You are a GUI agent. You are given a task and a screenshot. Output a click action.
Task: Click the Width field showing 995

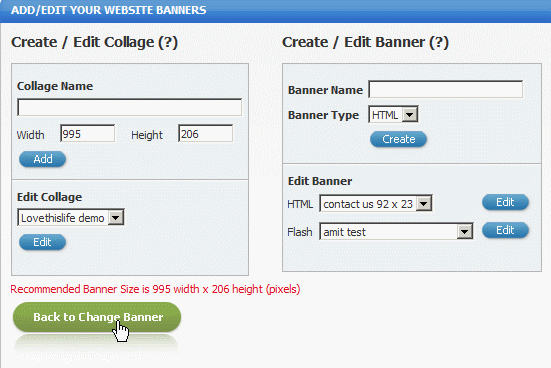tap(87, 133)
